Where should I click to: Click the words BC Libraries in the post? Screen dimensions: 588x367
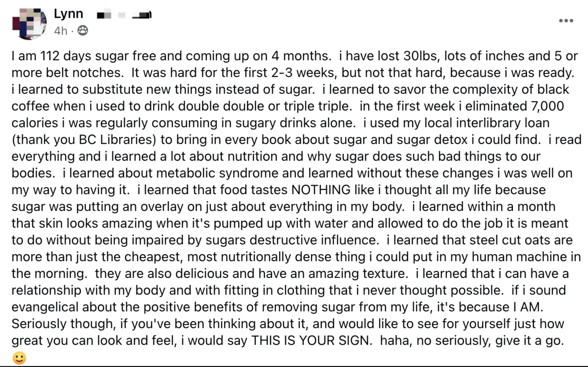pyautogui.click(x=117, y=140)
